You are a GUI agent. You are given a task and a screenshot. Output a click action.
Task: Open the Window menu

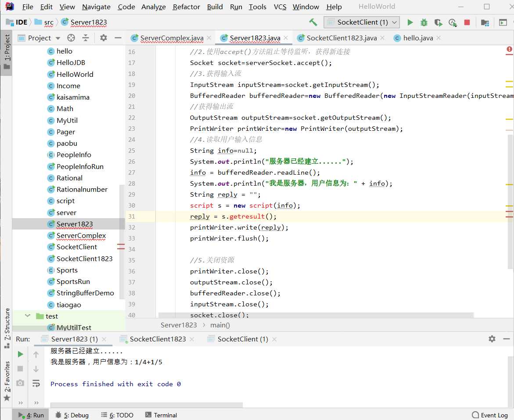pos(306,7)
